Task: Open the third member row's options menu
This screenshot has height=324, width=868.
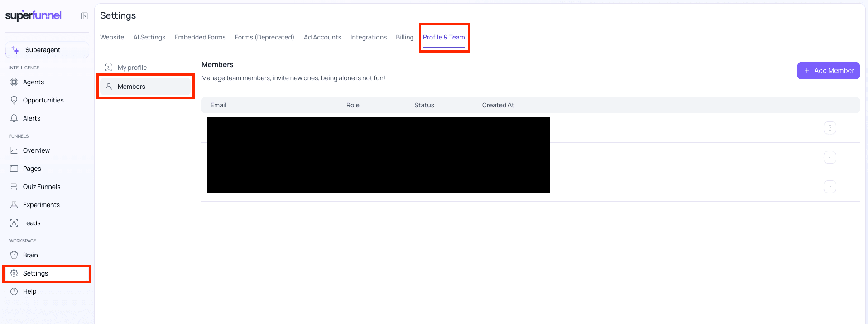Action: click(x=830, y=187)
